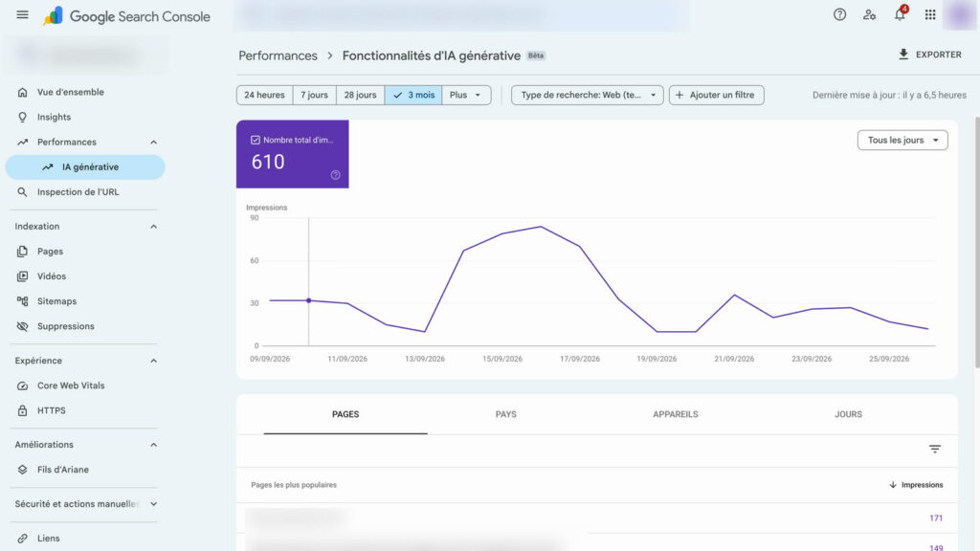The height and width of the screenshot is (551, 980).
Task: Open the Plus date range dropdown
Action: coord(466,95)
